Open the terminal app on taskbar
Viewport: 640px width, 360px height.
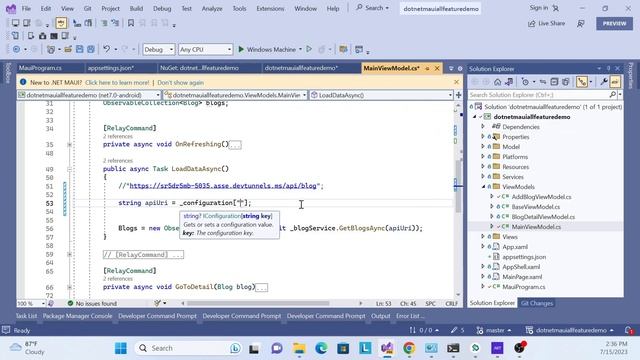tap(453, 348)
